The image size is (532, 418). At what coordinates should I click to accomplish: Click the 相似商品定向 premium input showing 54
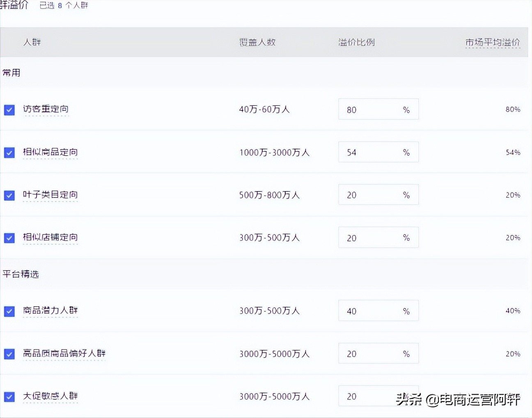pos(378,152)
